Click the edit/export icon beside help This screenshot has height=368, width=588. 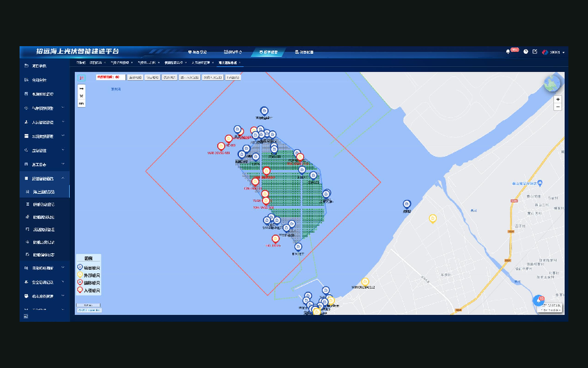(535, 52)
